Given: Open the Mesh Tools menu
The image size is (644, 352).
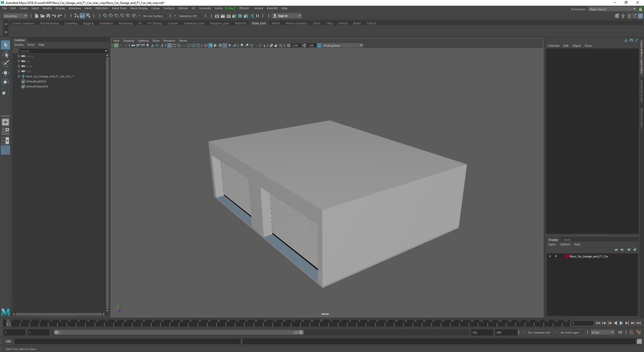Looking at the screenshot, I should pos(119,8).
